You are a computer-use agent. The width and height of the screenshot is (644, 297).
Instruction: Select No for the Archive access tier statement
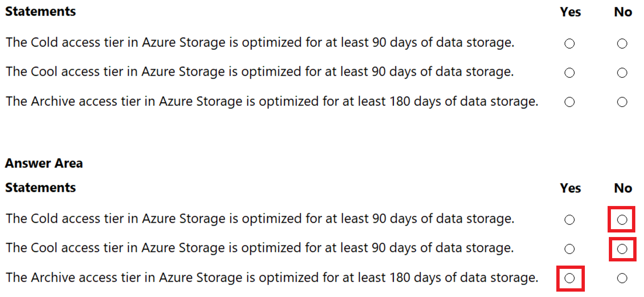click(622, 102)
